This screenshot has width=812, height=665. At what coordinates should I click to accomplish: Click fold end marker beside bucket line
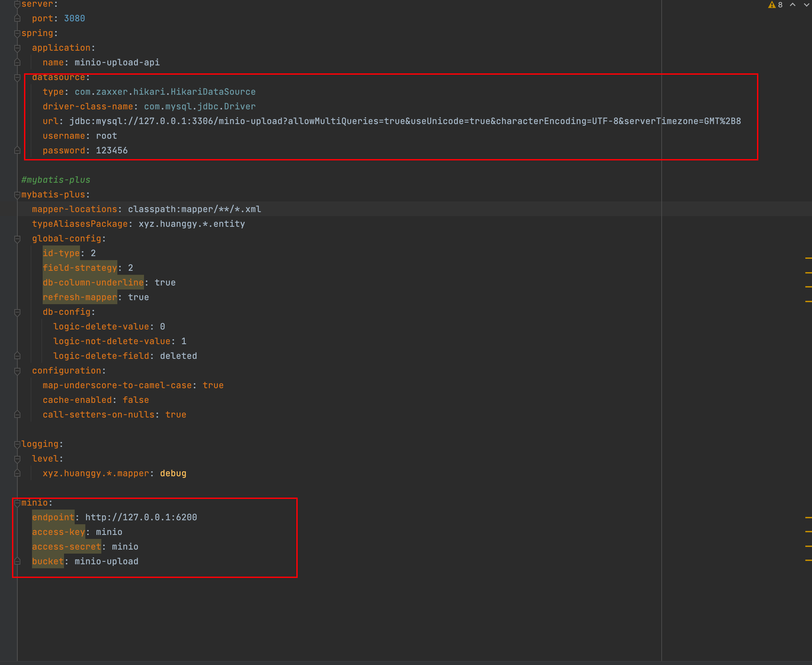click(x=17, y=561)
